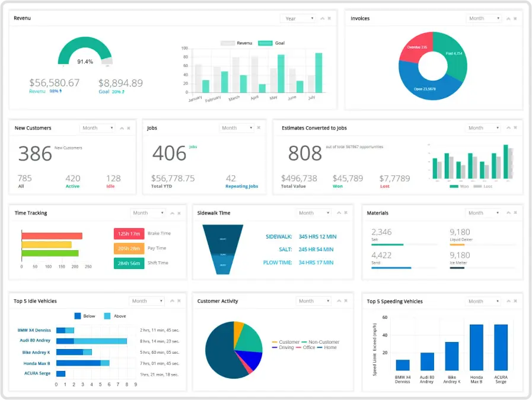
Task: Open the Year dropdown in the Revenu widget
Action: (x=298, y=18)
